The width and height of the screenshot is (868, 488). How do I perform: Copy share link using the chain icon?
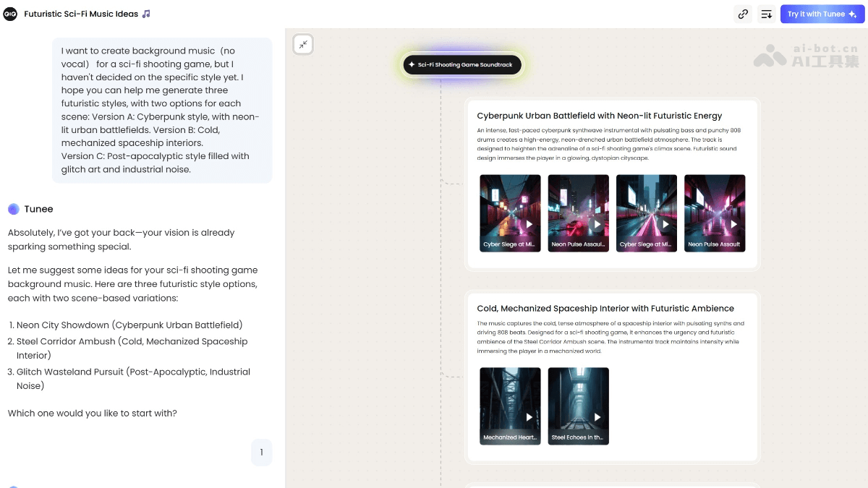[x=743, y=14]
